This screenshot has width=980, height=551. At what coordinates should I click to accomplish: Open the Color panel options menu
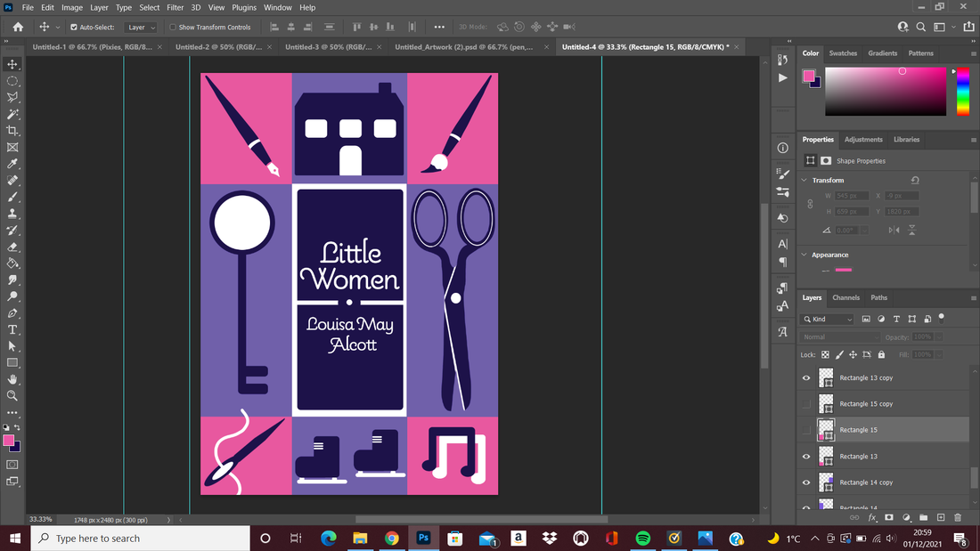(973, 53)
